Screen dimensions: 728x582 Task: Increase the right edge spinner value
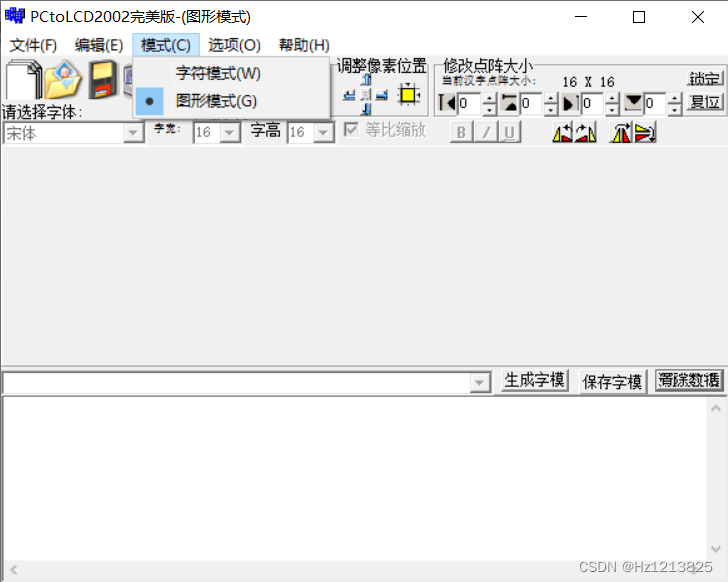(x=612, y=98)
